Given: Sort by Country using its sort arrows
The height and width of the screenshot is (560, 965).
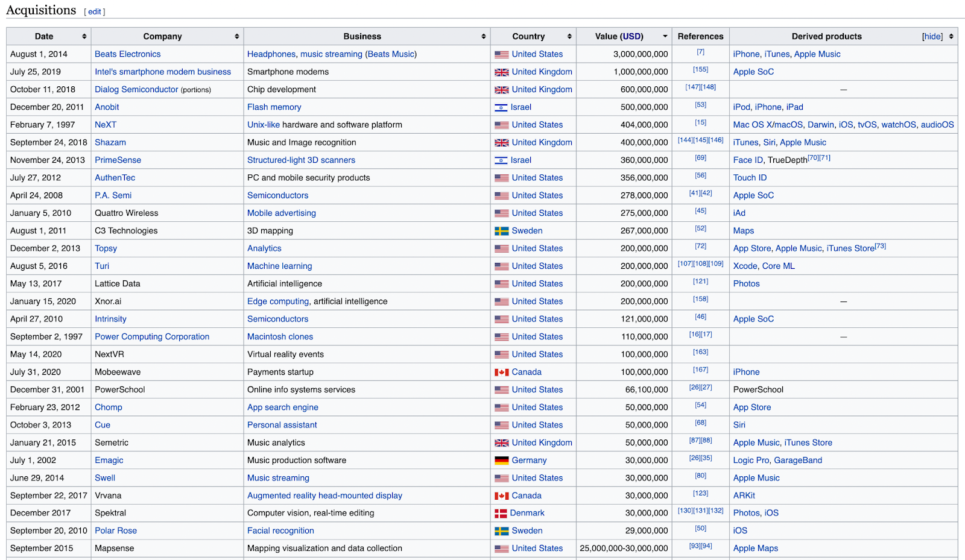Looking at the screenshot, I should tap(569, 37).
